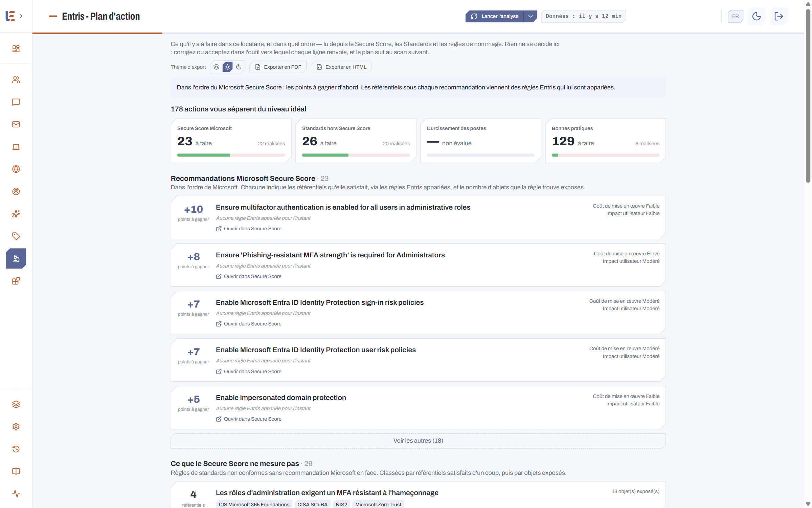812x508 pixels.
Task: Open the sparkles icon in sidebar
Action: (x=16, y=214)
